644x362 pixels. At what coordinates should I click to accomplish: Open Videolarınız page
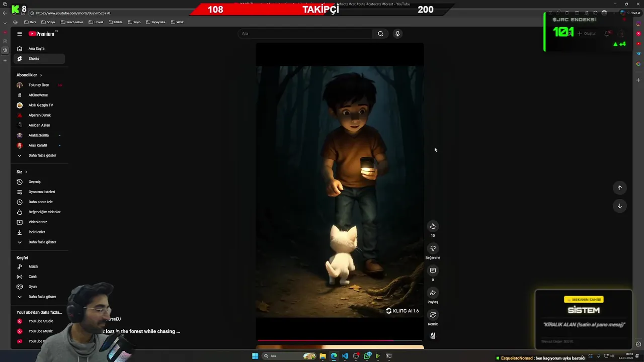[39, 222]
